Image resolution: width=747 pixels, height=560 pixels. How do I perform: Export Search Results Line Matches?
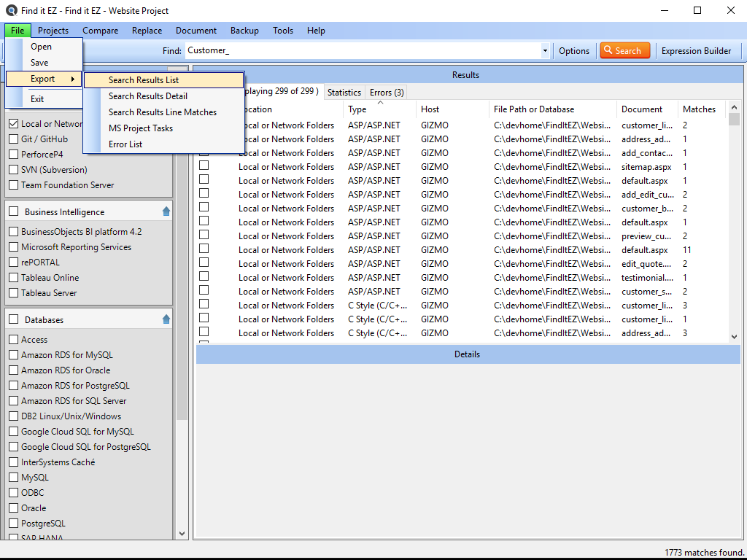point(164,112)
